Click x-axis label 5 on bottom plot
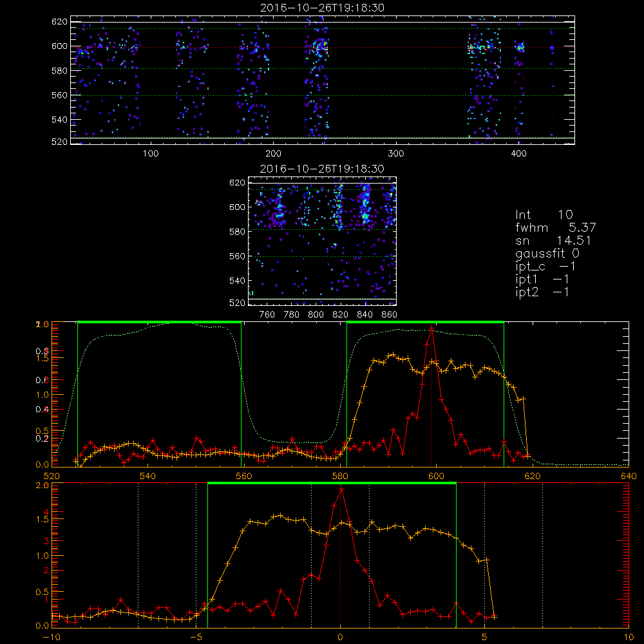The image size is (644, 644). (485, 638)
